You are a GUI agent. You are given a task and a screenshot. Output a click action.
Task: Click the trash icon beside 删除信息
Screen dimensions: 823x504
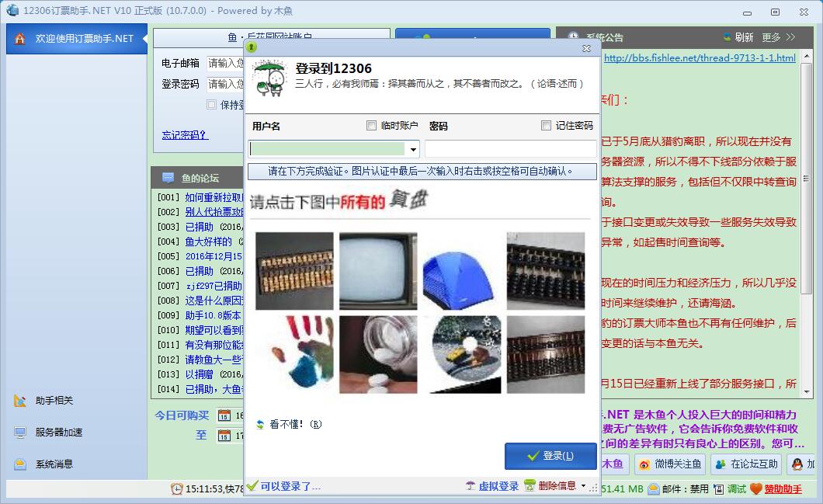tap(530, 485)
